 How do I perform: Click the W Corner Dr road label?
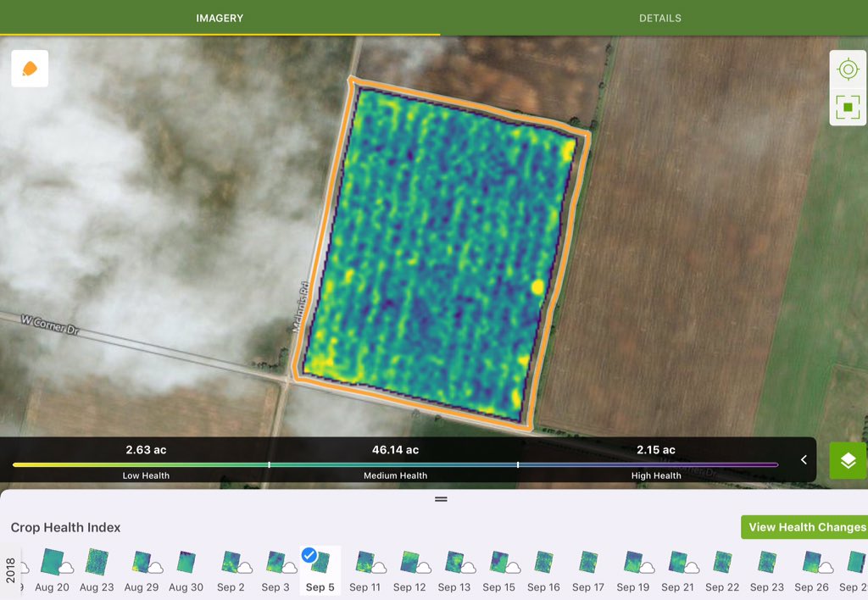(x=50, y=325)
